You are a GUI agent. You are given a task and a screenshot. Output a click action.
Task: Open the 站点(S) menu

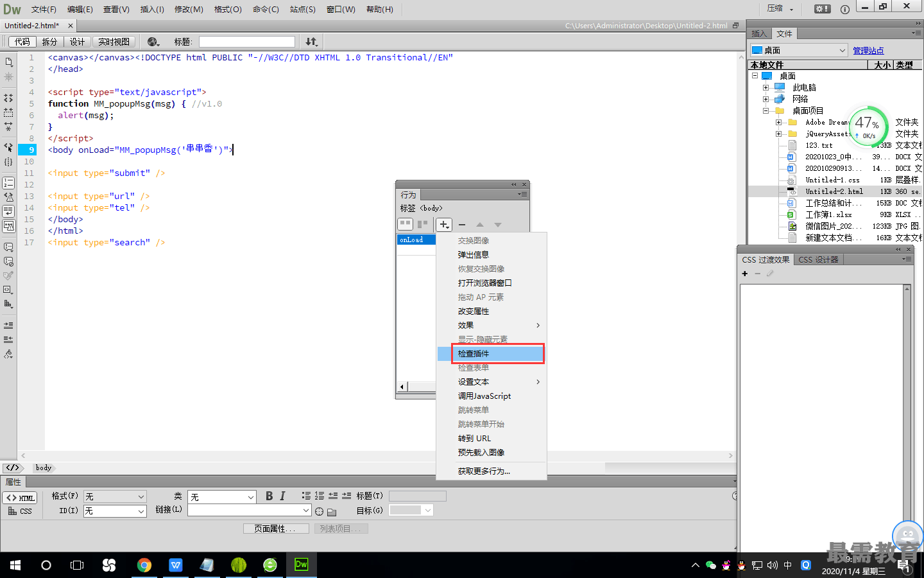(302, 9)
